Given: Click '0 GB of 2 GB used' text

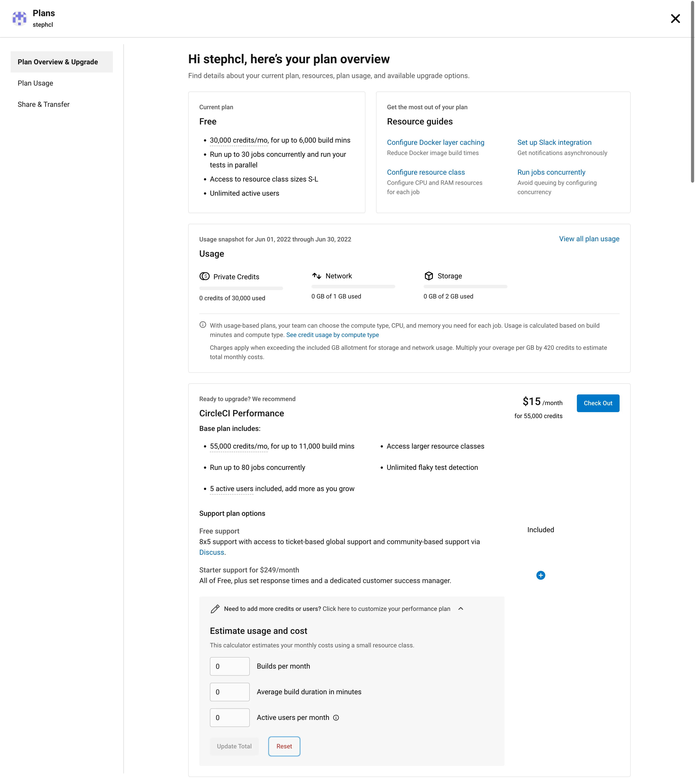Looking at the screenshot, I should tap(448, 296).
